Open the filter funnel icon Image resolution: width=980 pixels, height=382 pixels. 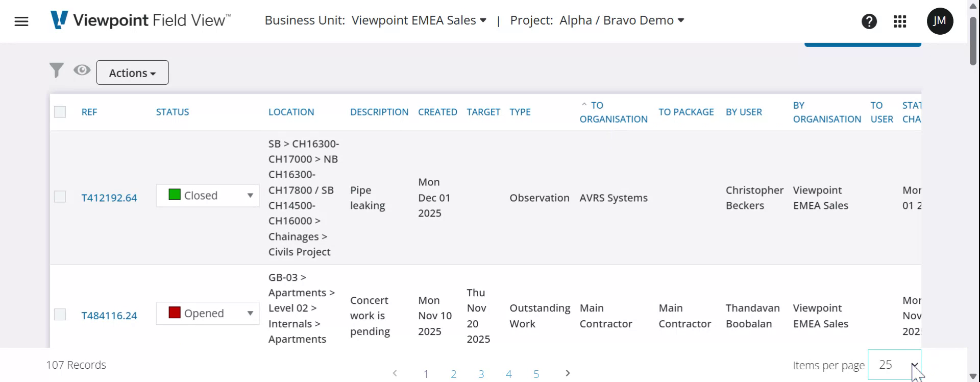click(x=56, y=70)
